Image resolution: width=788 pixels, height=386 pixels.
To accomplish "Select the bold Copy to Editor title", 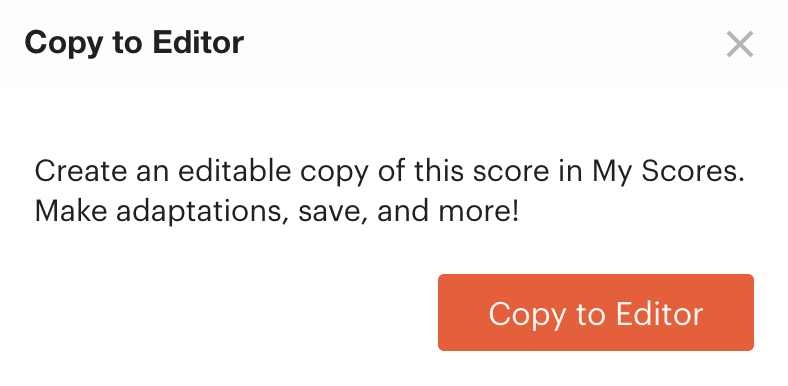I will [x=134, y=43].
